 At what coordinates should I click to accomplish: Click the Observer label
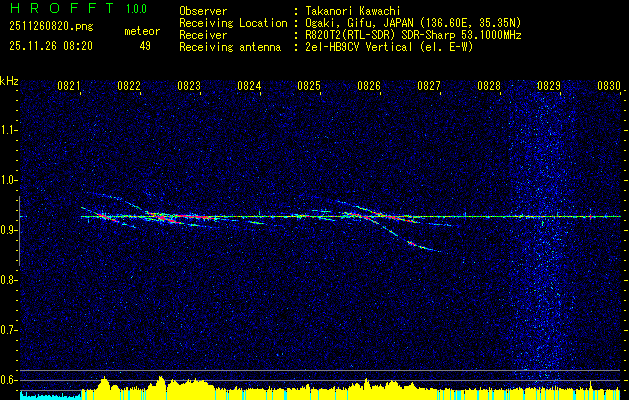[203, 11]
